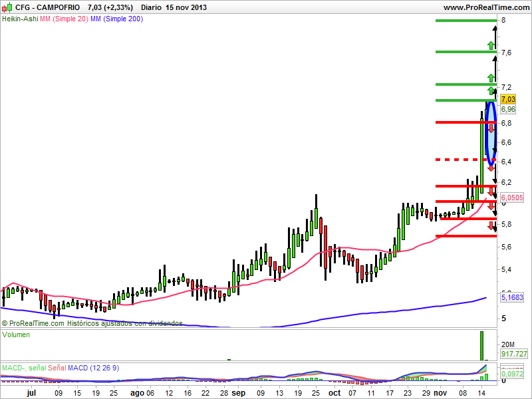Select the MM (Simple 20) indicator label
532x399 pixels.
tap(64, 19)
